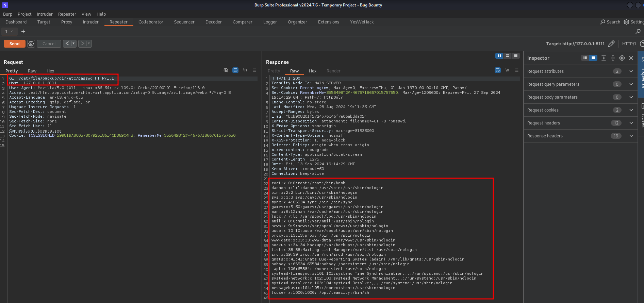
Task: Open the Repeater tab search magnifier
Action: coord(638,31)
